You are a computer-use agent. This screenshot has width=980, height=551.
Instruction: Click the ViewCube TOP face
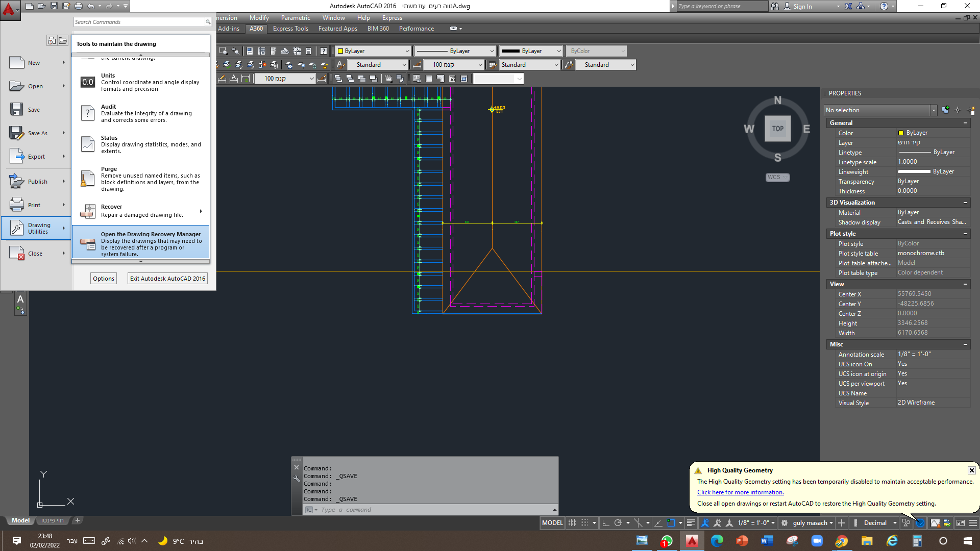tap(777, 129)
